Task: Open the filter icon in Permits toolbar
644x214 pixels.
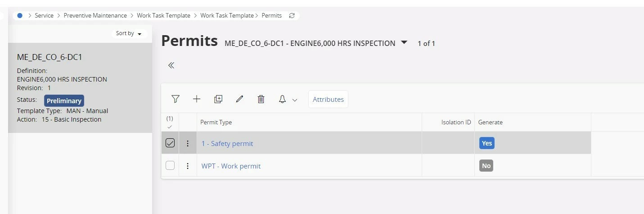Action: point(176,99)
